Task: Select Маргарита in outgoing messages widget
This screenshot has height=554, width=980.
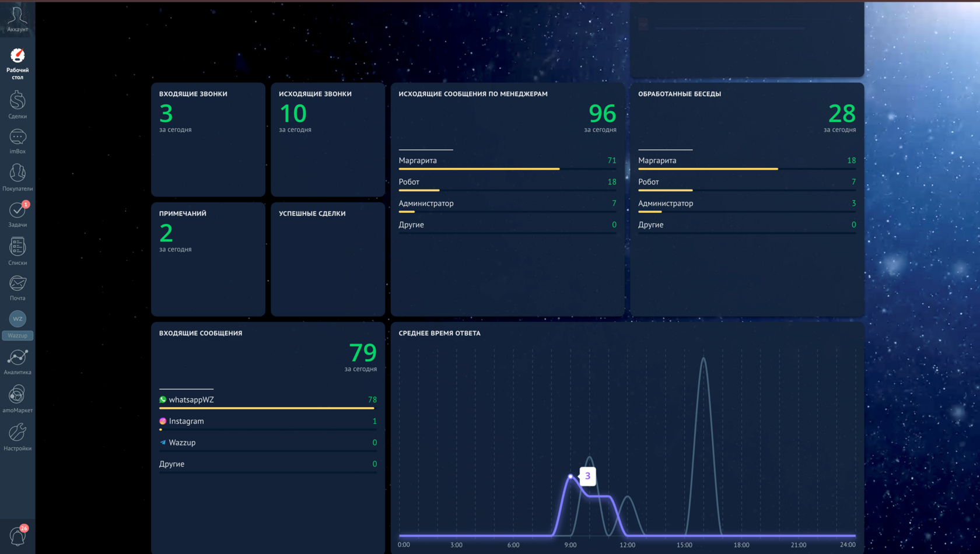Action: pos(418,160)
